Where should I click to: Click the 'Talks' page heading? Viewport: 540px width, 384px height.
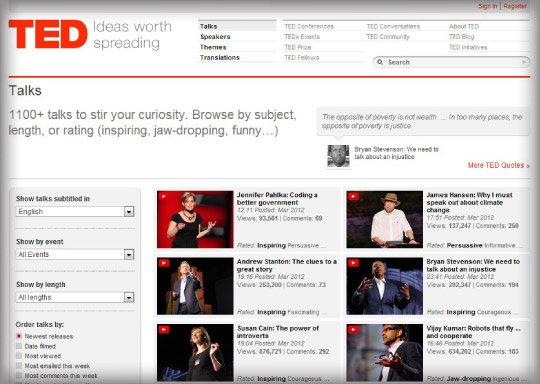click(x=25, y=91)
